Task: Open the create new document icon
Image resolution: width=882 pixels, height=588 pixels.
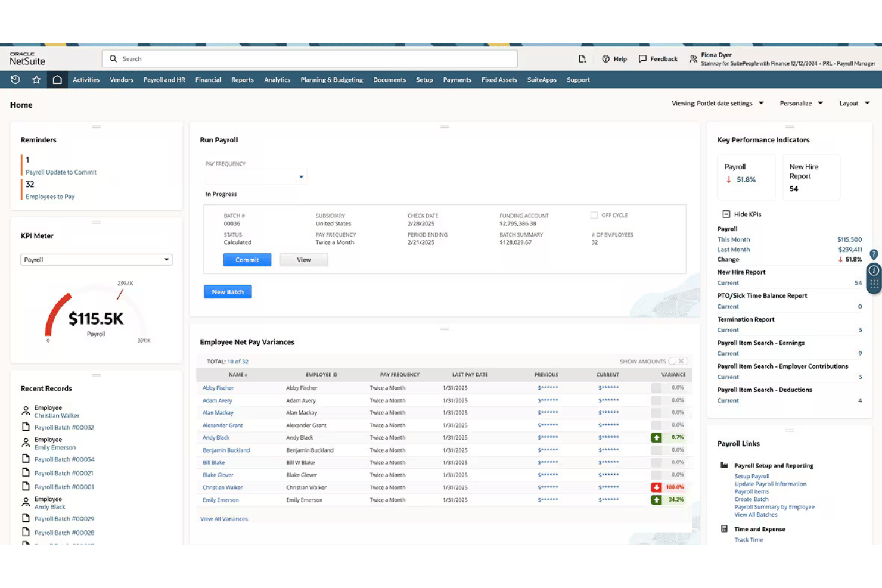Action: click(582, 59)
